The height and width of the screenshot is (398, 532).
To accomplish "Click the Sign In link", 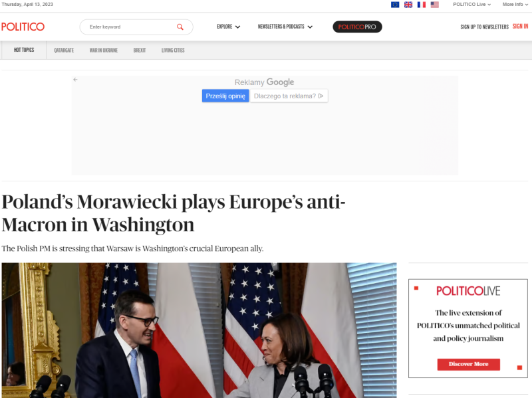I will pos(520,27).
